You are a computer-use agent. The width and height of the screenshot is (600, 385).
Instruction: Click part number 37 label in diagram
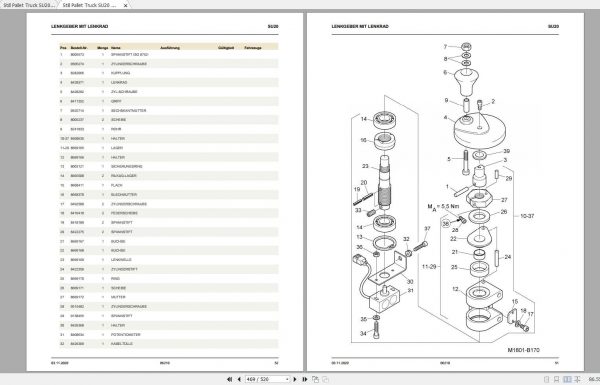click(427, 228)
